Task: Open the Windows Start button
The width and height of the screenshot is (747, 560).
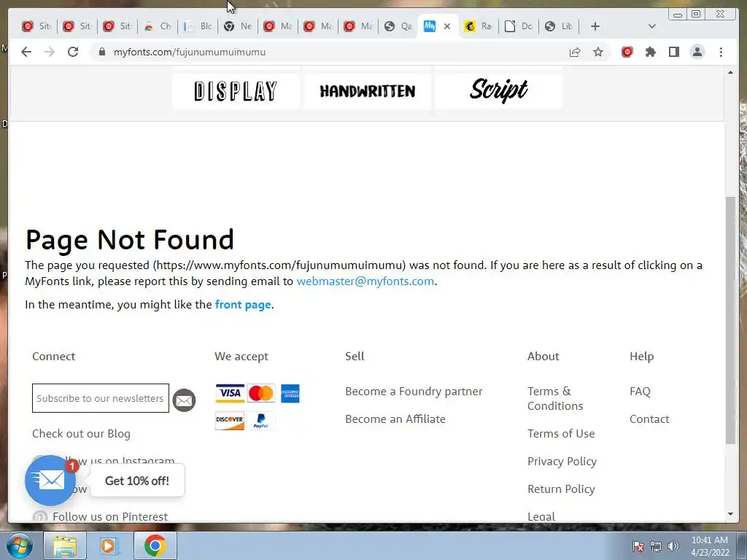Action: point(20,545)
